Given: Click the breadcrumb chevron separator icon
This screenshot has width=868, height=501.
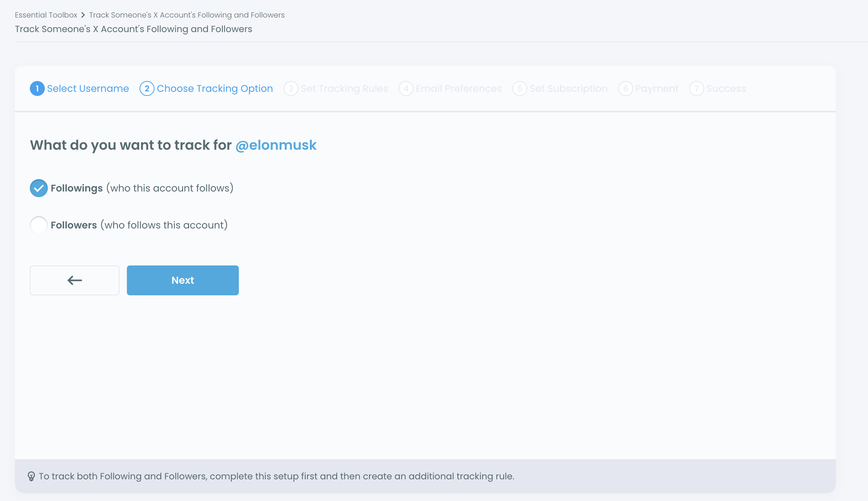Looking at the screenshot, I should 83,15.
